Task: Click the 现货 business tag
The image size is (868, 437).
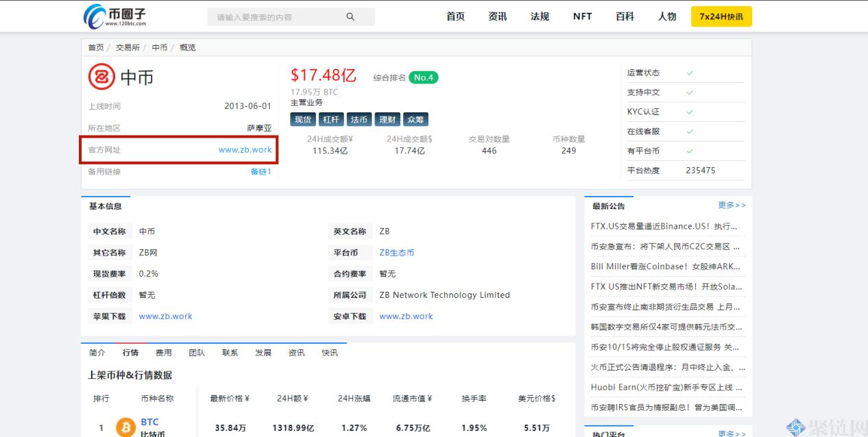Action: [x=303, y=119]
